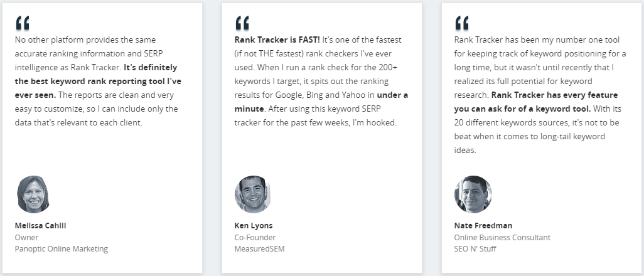Click the 'Rank Tracker is FAST!' bold text
This screenshot has height=276, width=644.
(x=277, y=40)
